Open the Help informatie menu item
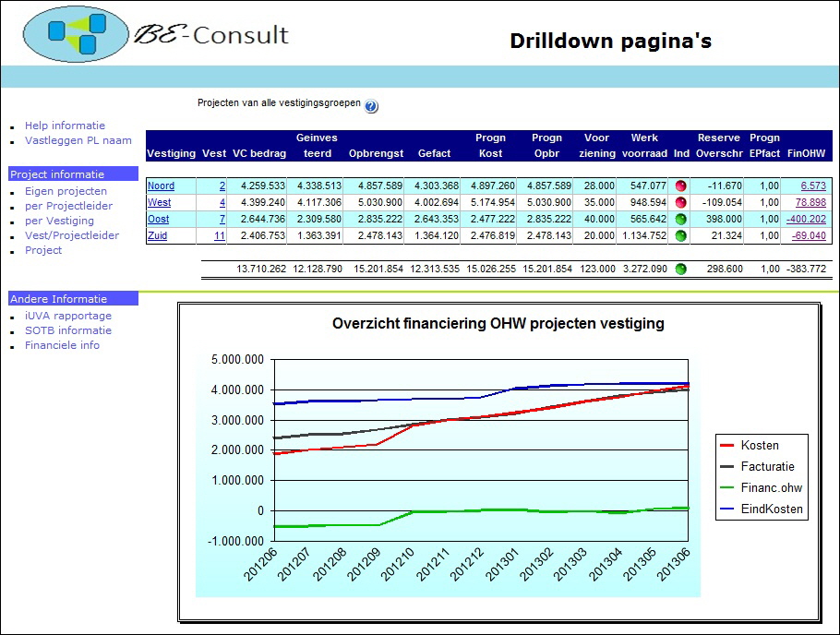This screenshot has height=635, width=840. [x=65, y=126]
